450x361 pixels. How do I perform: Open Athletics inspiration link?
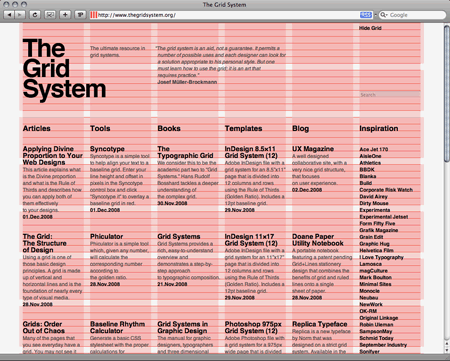pos(370,163)
